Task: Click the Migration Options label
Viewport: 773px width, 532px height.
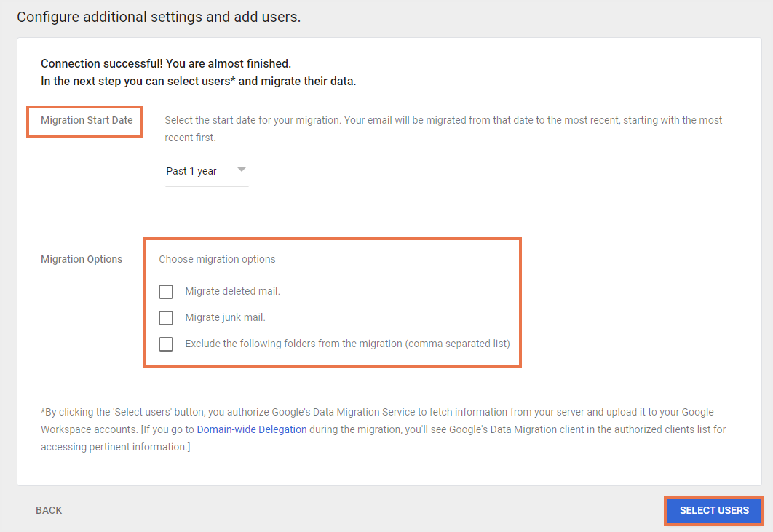Action: click(x=82, y=259)
